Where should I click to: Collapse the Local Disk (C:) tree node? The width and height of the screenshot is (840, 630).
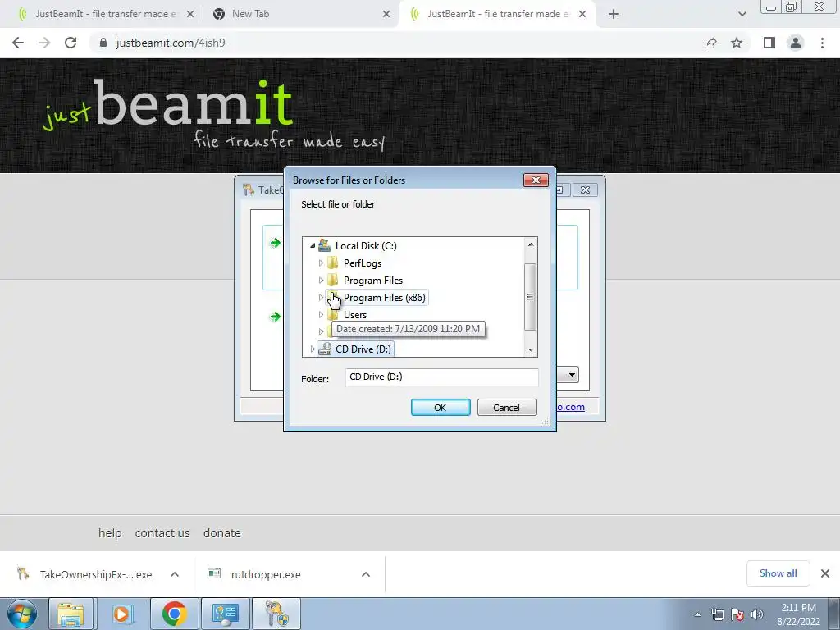tap(313, 246)
